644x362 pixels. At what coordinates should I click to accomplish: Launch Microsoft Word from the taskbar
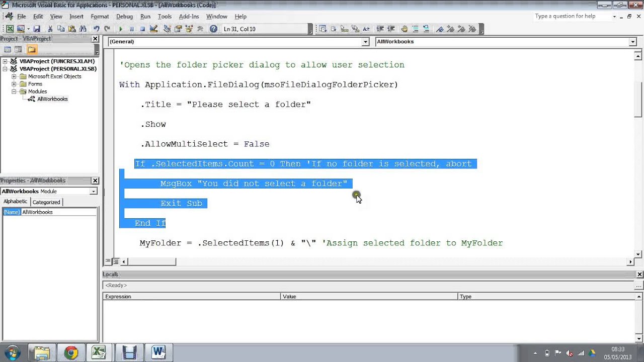(x=159, y=352)
